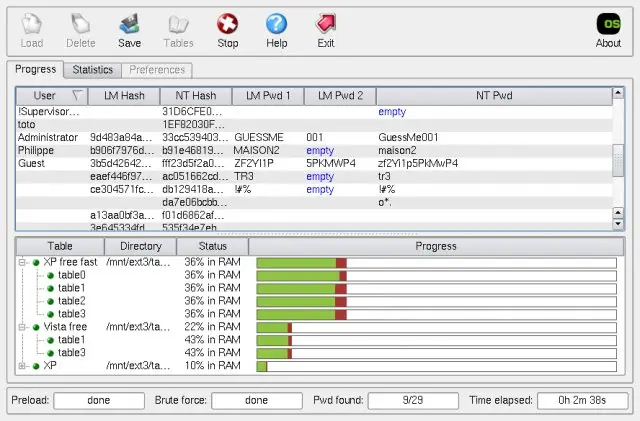
Task: Select the XP tree row at 10% in RAM
Action: click(320, 365)
